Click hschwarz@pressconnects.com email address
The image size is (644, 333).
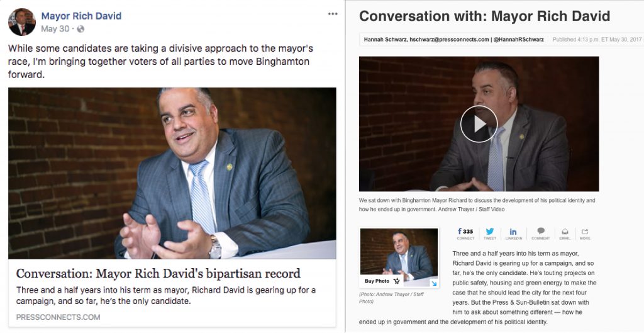pos(449,40)
